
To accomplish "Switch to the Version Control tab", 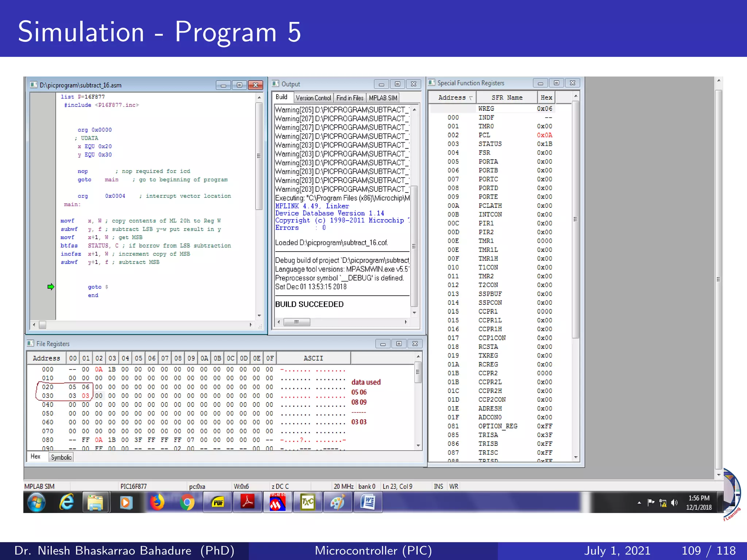I will (313, 98).
